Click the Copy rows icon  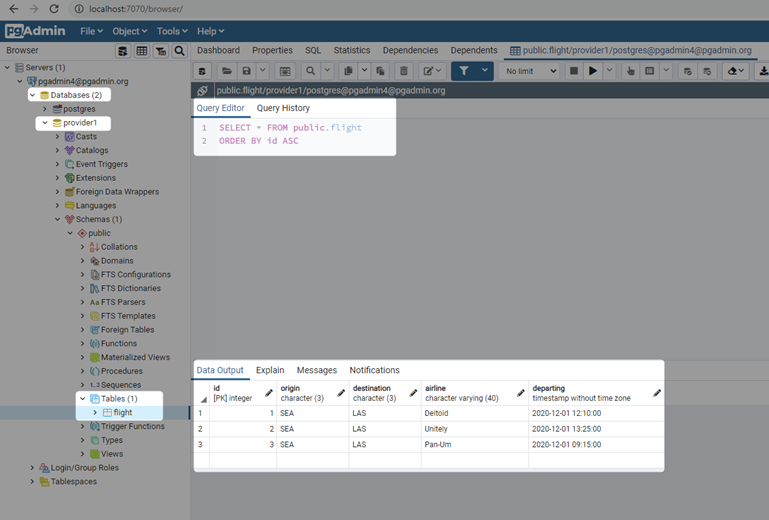348,71
